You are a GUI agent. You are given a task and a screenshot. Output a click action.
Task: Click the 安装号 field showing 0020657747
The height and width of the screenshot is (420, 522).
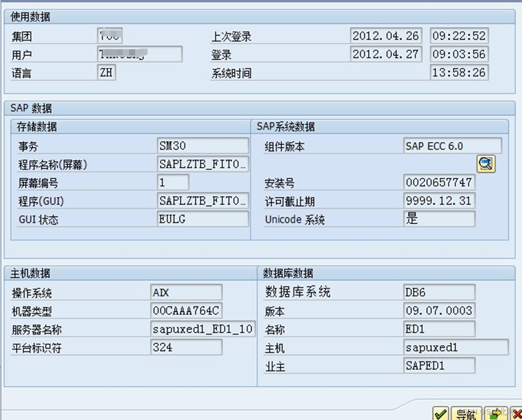point(438,182)
